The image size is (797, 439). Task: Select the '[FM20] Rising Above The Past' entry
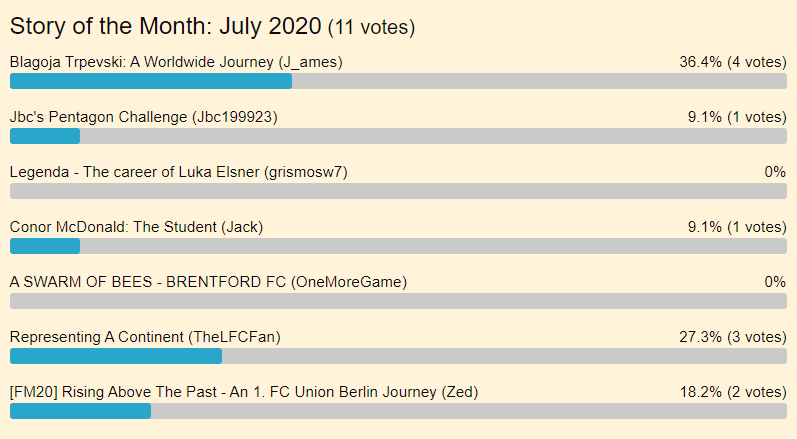[x=244, y=392]
